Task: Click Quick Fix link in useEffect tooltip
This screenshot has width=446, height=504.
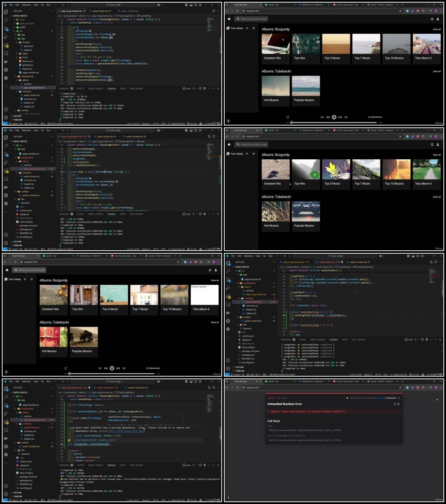Action: click(x=107, y=440)
